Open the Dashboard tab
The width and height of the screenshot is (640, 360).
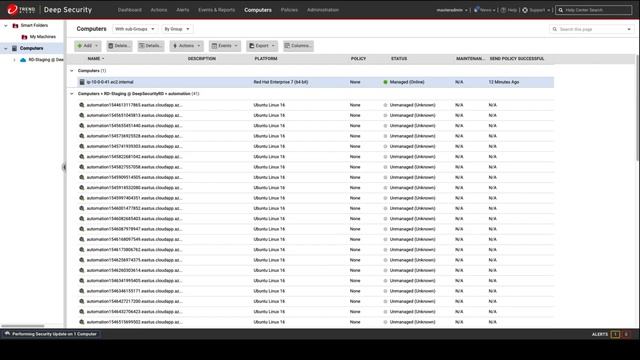click(x=130, y=10)
